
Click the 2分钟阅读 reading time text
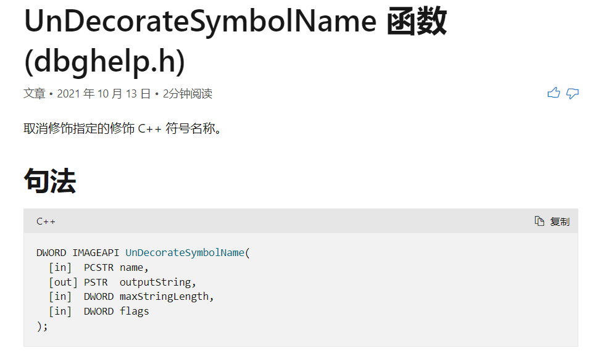[188, 94]
